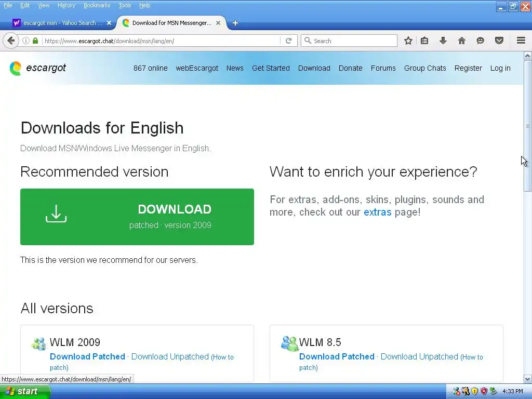This screenshot has width=532, height=399.
Task: Open the Help menu
Action: click(144, 5)
